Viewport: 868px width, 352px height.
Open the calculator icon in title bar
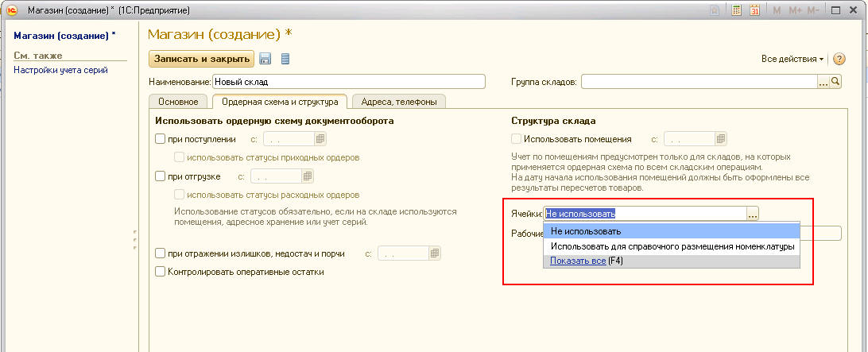(737, 10)
